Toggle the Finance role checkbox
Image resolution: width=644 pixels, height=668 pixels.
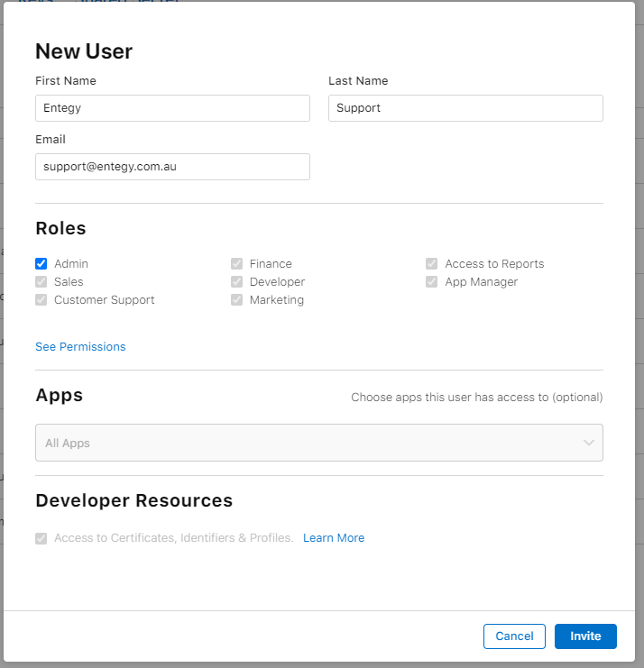point(236,264)
